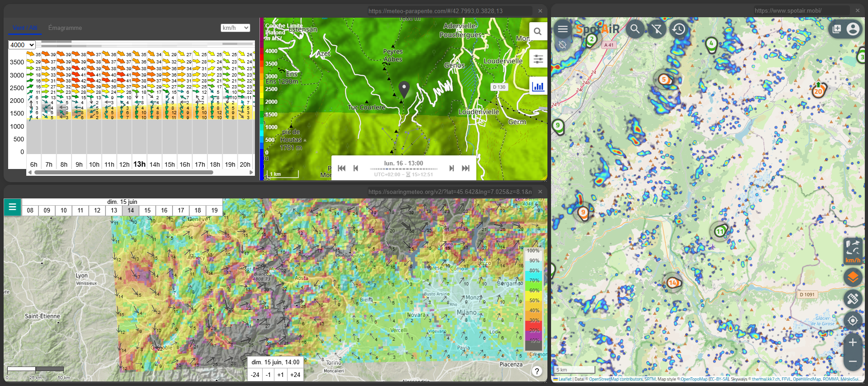The width and height of the screenshot is (868, 386).
Task: Toggle the SpotAir filter-off funnel button
Action: click(x=657, y=29)
